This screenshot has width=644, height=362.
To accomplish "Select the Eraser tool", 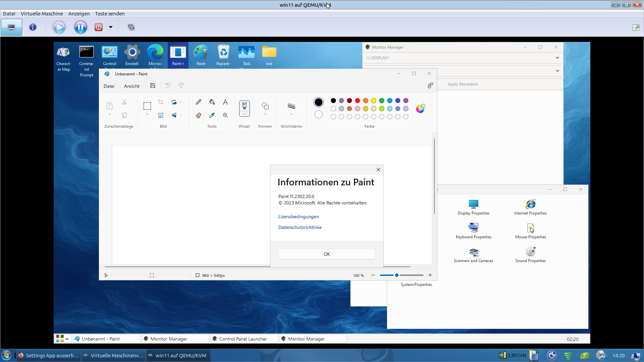I will coord(199,115).
